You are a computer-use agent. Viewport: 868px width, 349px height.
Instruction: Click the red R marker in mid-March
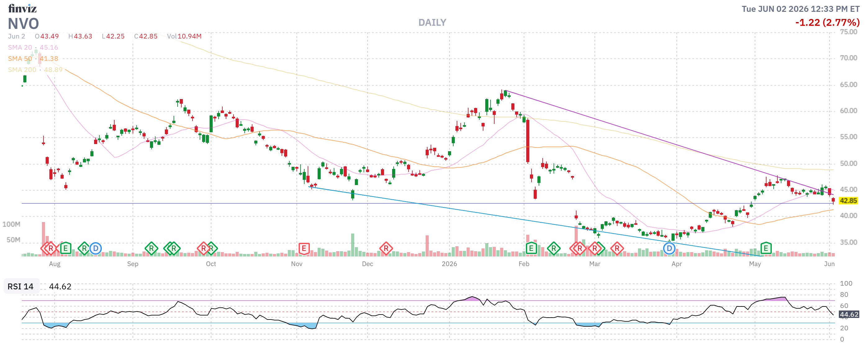pos(617,249)
